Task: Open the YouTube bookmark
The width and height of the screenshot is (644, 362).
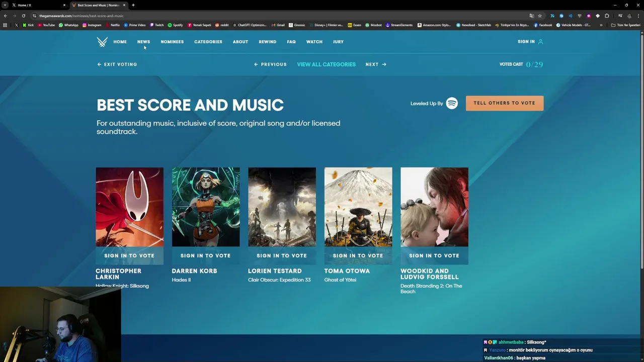Action: pyautogui.click(x=46, y=25)
